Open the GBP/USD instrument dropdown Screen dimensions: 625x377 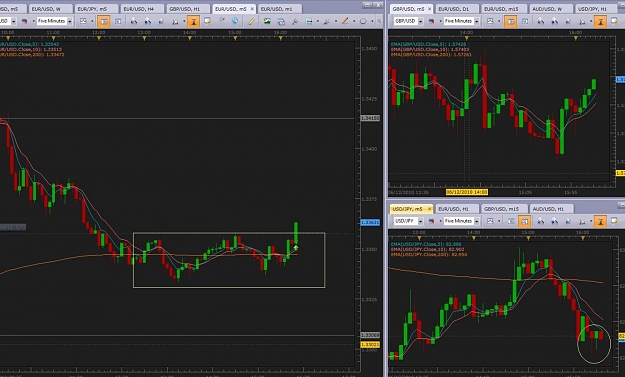point(420,21)
